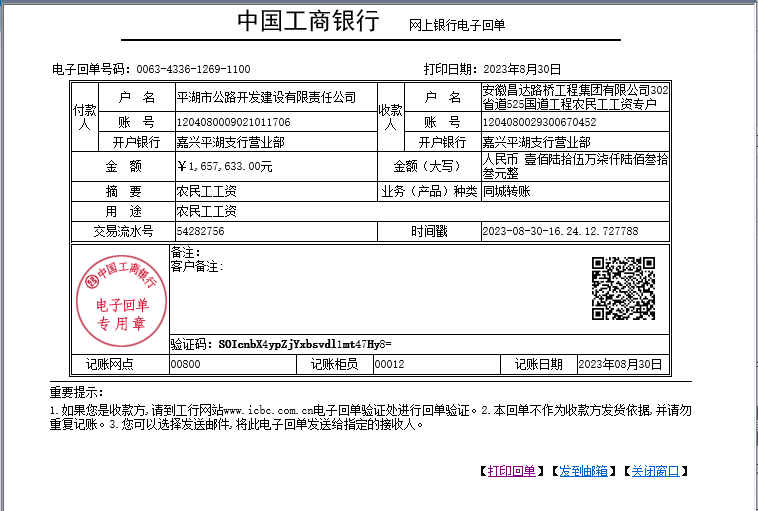The height and width of the screenshot is (511, 758).
Task: Click the 打印回单 link
Action: tap(512, 471)
